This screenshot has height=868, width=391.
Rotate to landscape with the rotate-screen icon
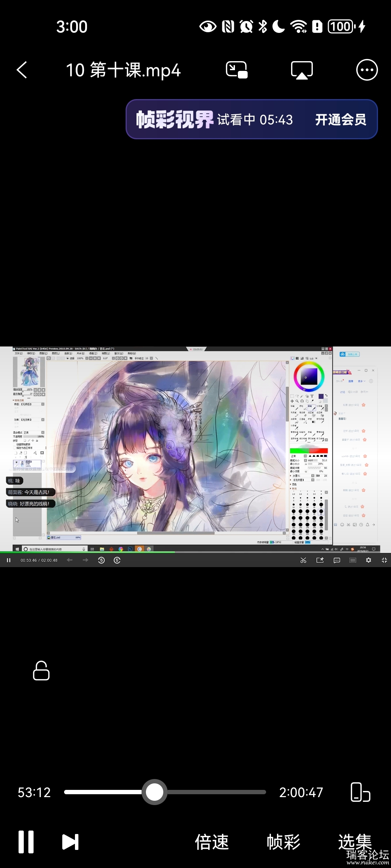pos(360,792)
